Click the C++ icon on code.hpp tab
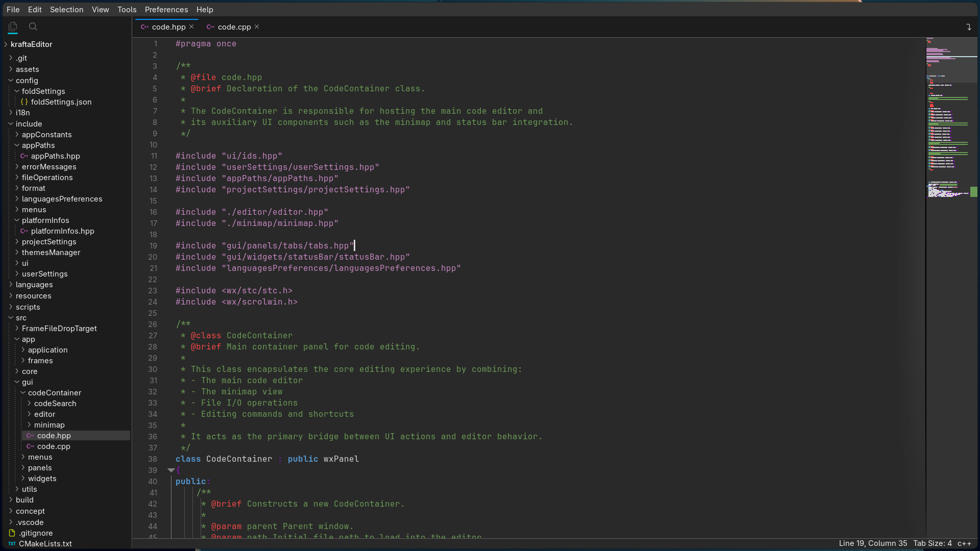The width and height of the screenshot is (980, 551). (144, 27)
